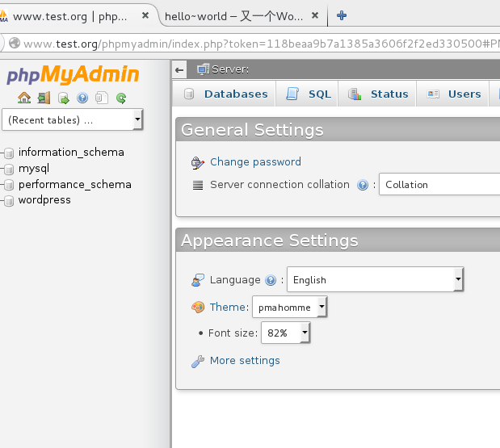500x448 pixels.
Task: Switch to the Status tab
Action: click(x=377, y=94)
